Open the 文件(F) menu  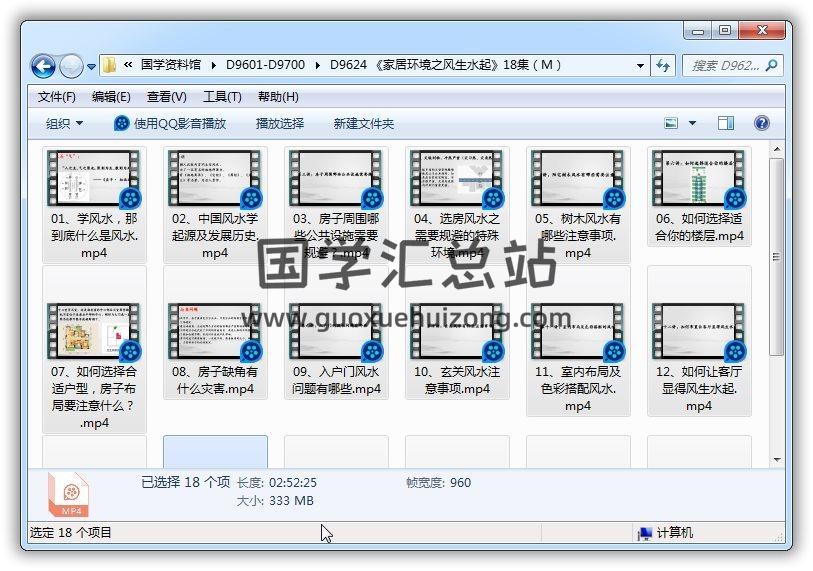(x=57, y=97)
